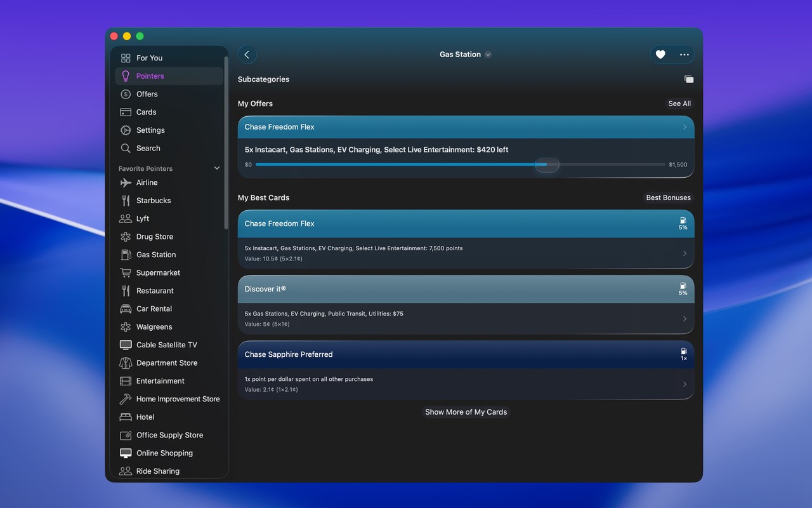Click the Airline label in Favorite Pointers
Viewport: 812px width, 508px height.
pyautogui.click(x=147, y=183)
